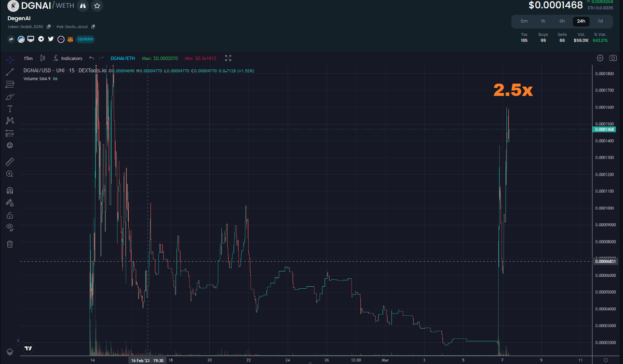Collapse the drawing toolbar with small arrow
Viewport: 623px width, 364px height.
(x=18, y=341)
